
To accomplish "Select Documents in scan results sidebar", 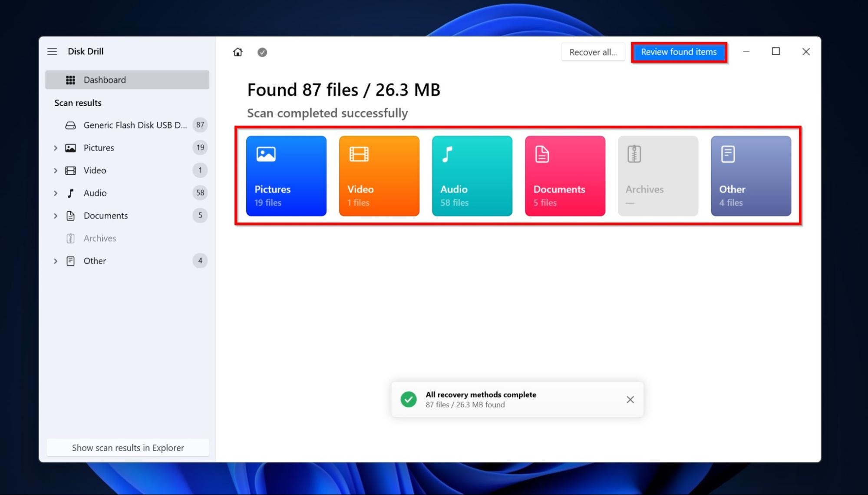I will pyautogui.click(x=105, y=215).
